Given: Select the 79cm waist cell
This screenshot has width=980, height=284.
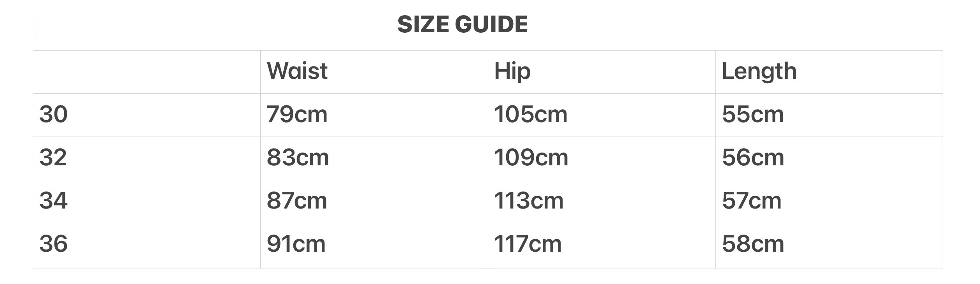Looking at the screenshot, I should (x=297, y=114).
